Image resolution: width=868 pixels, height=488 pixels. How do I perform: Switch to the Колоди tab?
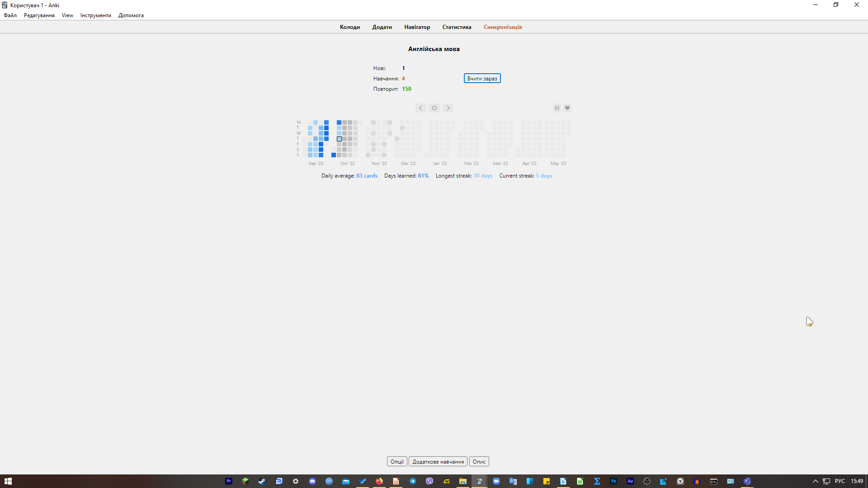point(349,27)
